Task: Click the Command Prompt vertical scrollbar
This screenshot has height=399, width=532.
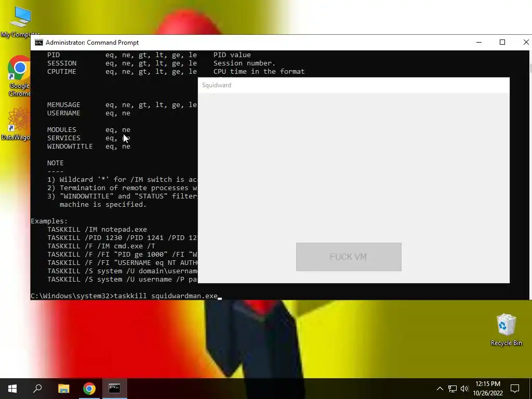Action: (x=530, y=175)
